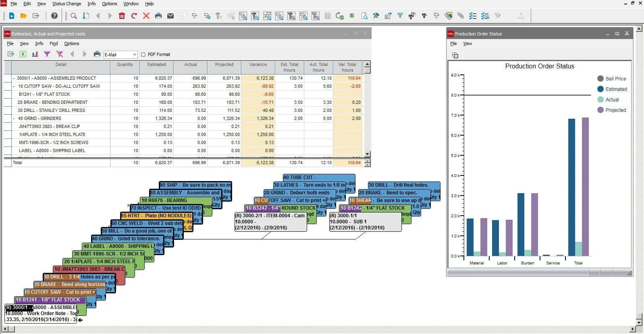Screen dimensions: 644x334
Task: Click the printer icon in costs window toolbar
Action: [x=97, y=54]
